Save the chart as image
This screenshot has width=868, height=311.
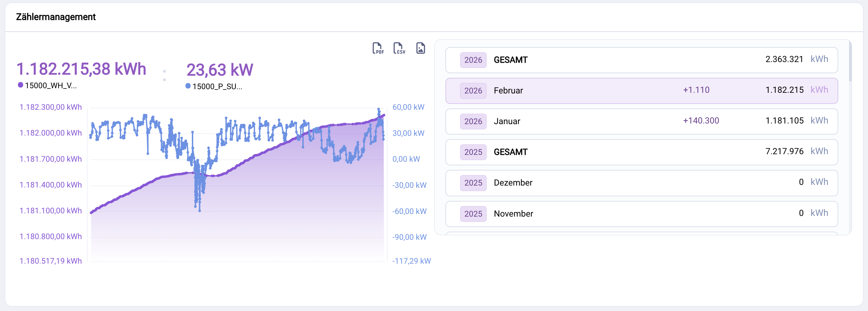tap(420, 48)
